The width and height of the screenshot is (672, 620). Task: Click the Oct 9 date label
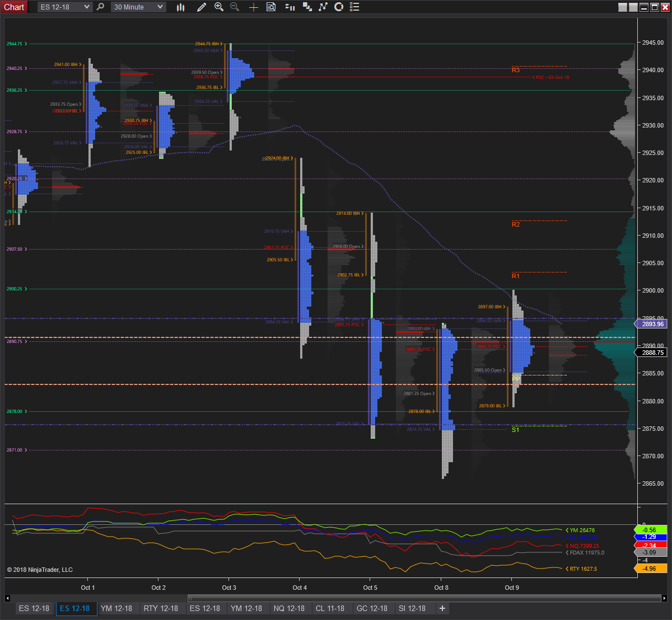point(512,588)
